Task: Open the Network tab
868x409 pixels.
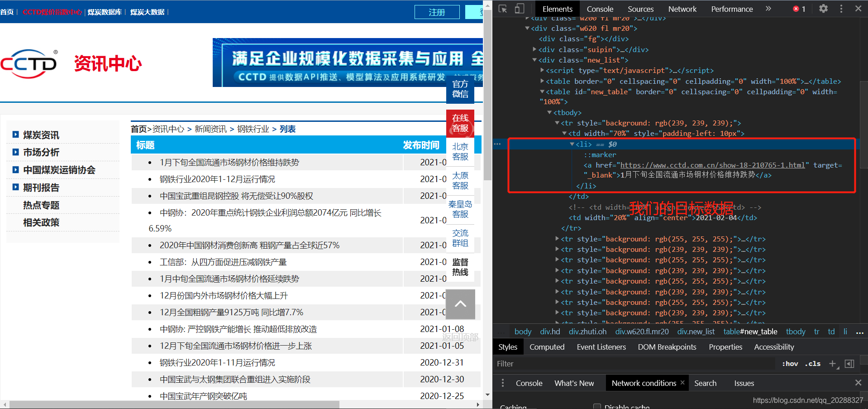Action: click(682, 9)
